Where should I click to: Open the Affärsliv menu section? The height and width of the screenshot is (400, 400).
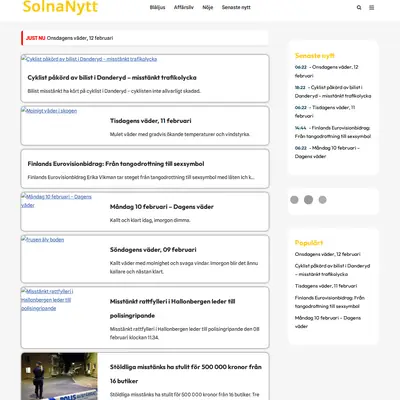click(184, 7)
